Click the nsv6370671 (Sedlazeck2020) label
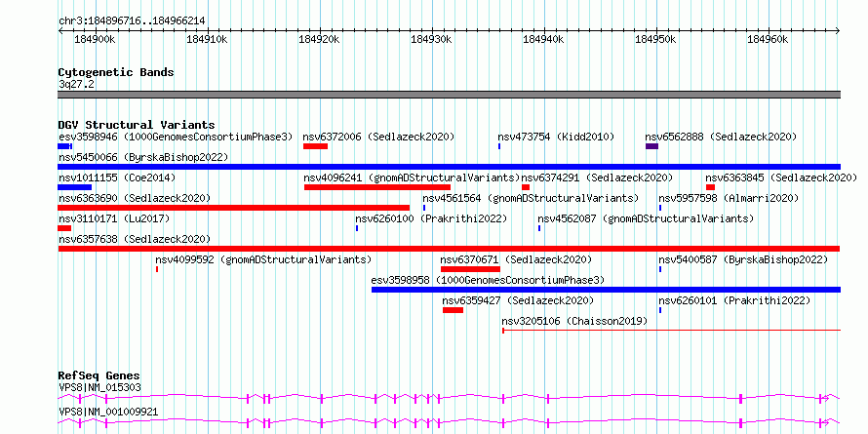The image size is (868, 434). pyautogui.click(x=516, y=259)
